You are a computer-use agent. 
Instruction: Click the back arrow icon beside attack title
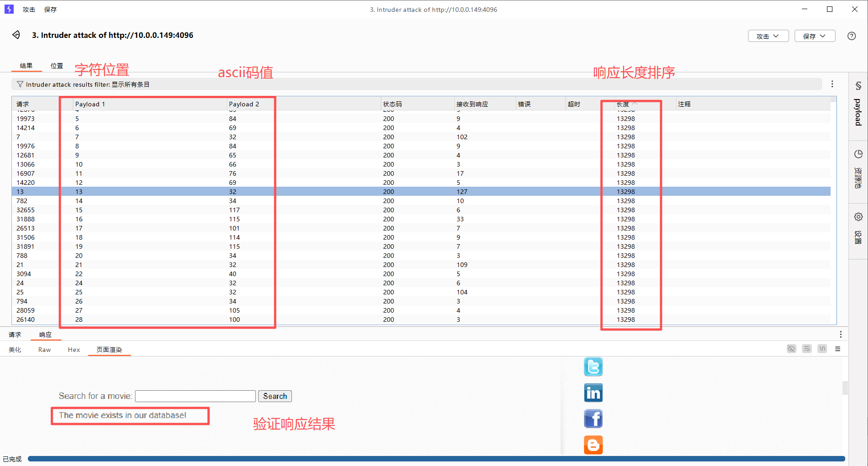click(x=16, y=35)
